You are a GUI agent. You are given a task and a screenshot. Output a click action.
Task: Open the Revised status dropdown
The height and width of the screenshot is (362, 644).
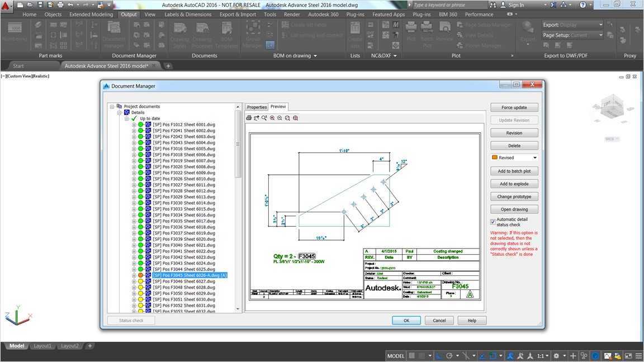pyautogui.click(x=535, y=158)
